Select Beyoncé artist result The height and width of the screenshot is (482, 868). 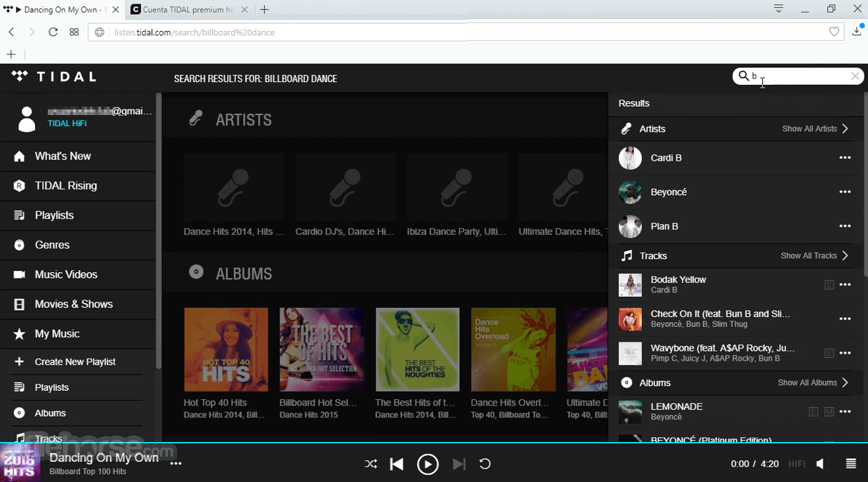tap(735, 192)
